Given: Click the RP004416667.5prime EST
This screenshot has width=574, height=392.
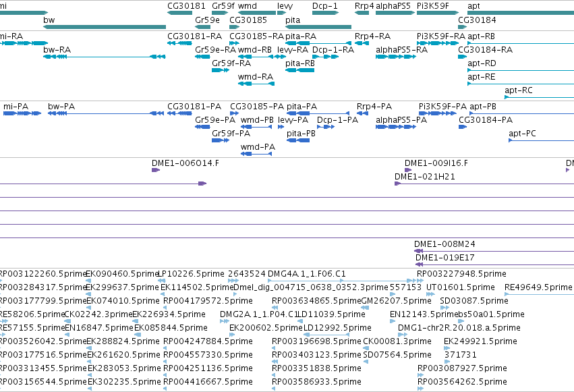Looking at the screenshot, I should [165, 389].
